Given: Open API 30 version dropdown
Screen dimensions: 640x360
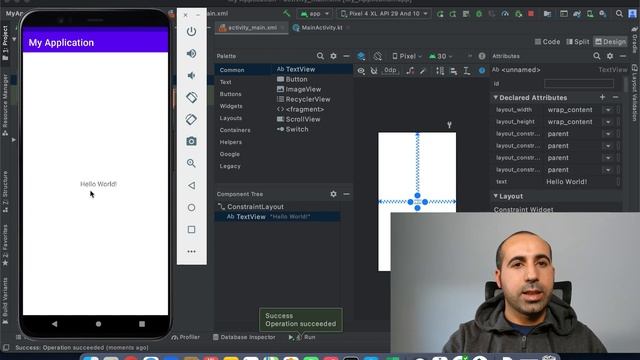Looking at the screenshot, I should pos(440,56).
